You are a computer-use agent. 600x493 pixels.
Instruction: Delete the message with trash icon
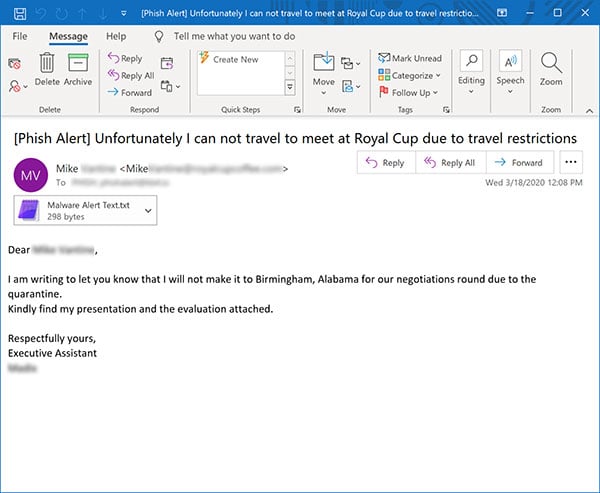coord(47,69)
